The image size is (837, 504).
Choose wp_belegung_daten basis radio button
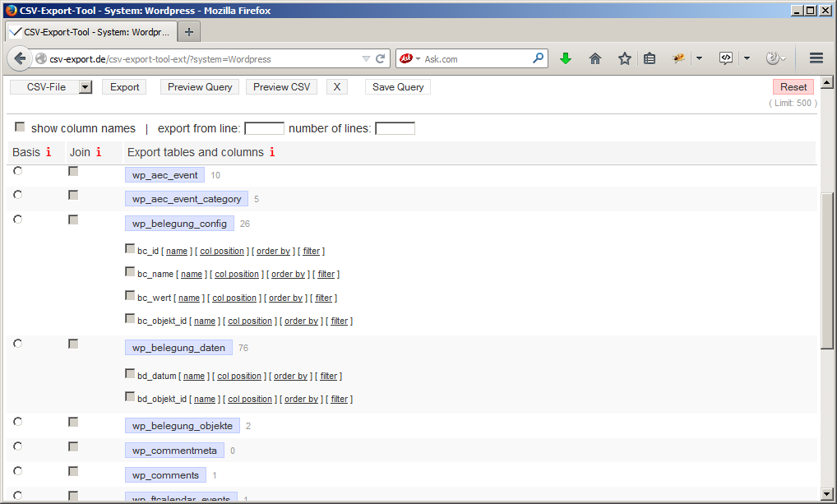[x=17, y=344]
